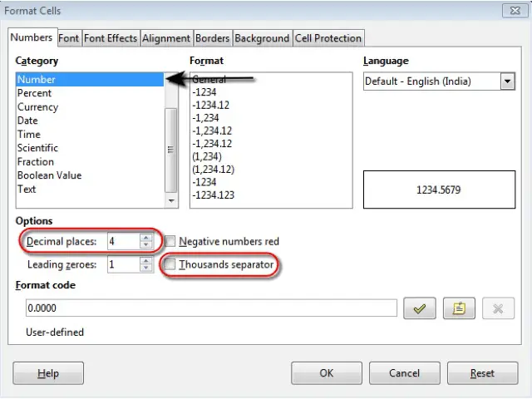Click the green checkmark add format button
This screenshot has width=532, height=399.
[x=420, y=308]
